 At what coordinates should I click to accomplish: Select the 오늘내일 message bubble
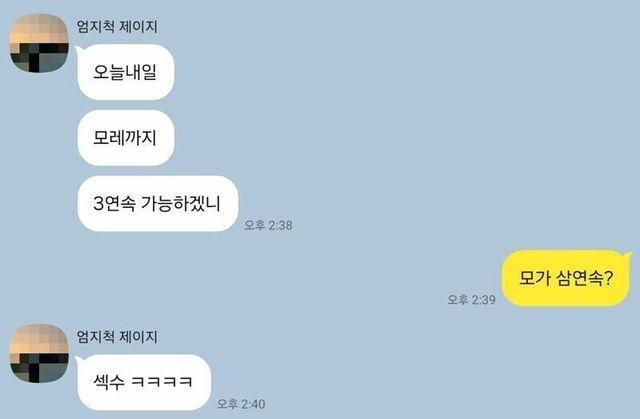[126, 72]
